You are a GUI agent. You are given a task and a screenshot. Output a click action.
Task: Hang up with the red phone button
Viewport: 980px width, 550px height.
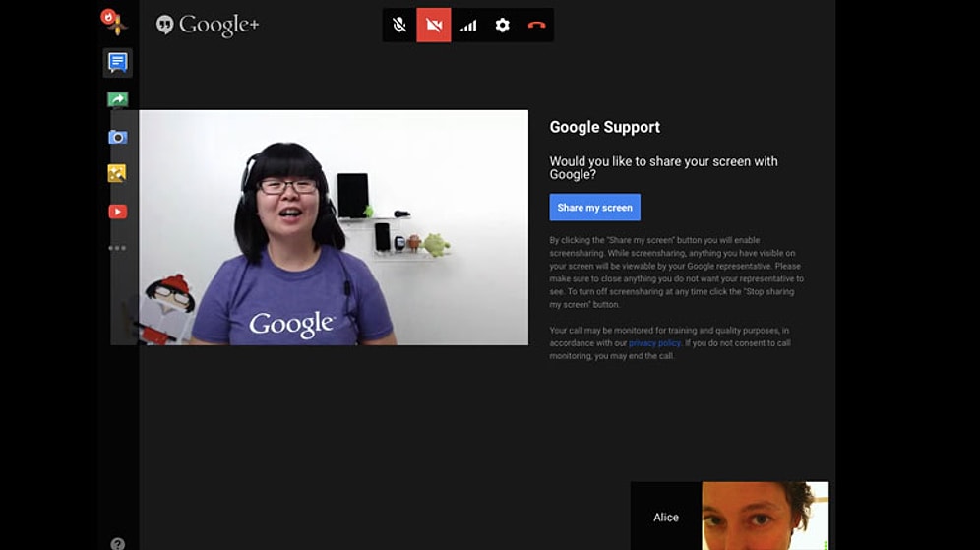coord(536,26)
